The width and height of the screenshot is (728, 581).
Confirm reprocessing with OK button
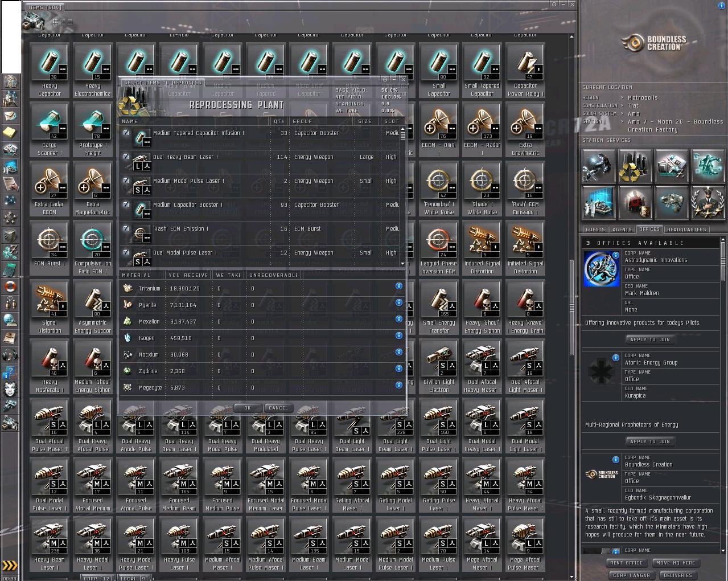[247, 408]
